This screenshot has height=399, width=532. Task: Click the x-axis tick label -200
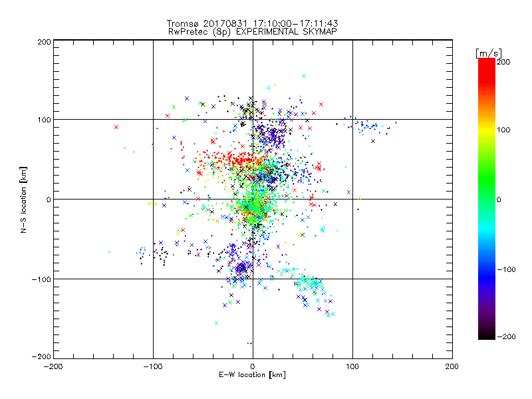click(x=53, y=366)
